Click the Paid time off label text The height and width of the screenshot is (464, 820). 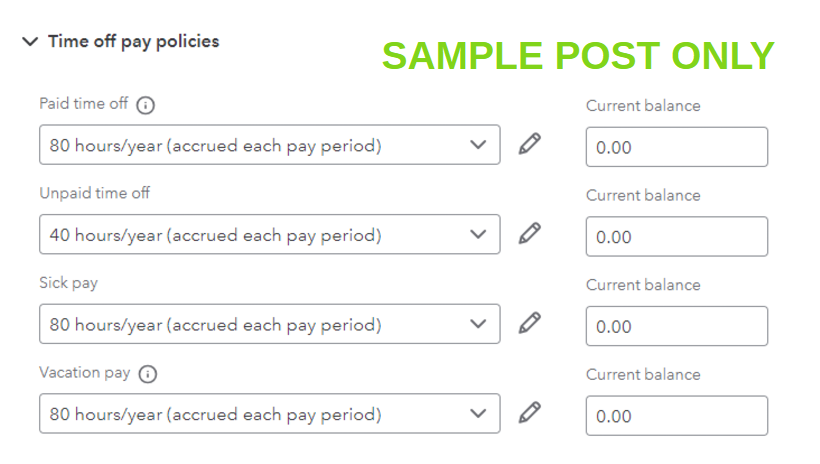[84, 104]
